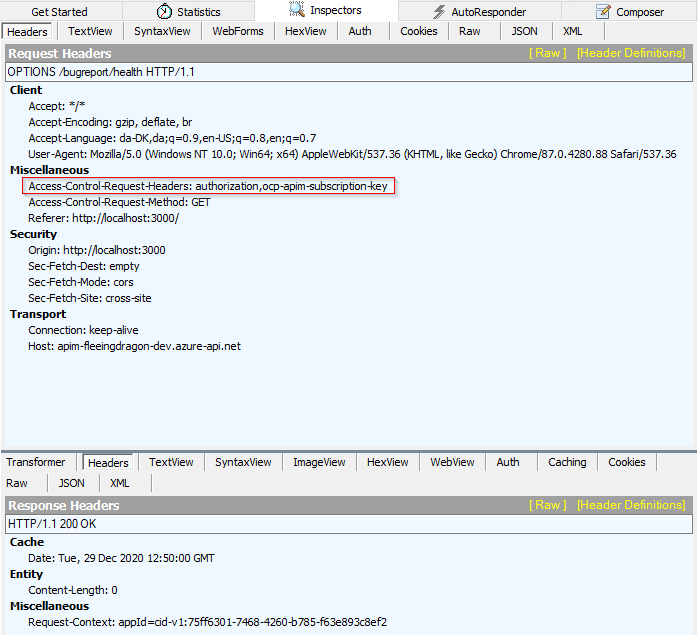Click the Inspectors magnifier icon
698x635 pixels.
pyautogui.click(x=296, y=9)
